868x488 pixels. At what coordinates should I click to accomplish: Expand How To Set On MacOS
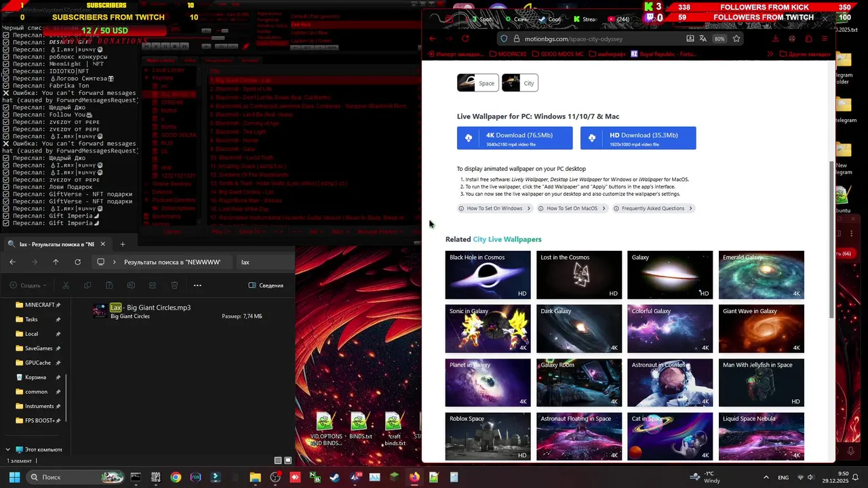[572, 209]
